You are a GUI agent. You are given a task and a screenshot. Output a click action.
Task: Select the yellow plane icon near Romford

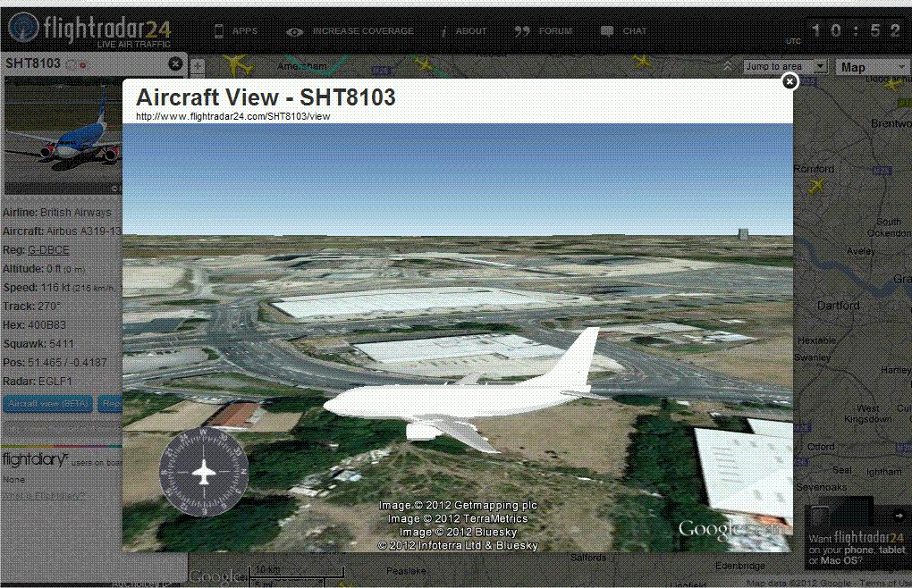[x=816, y=186]
